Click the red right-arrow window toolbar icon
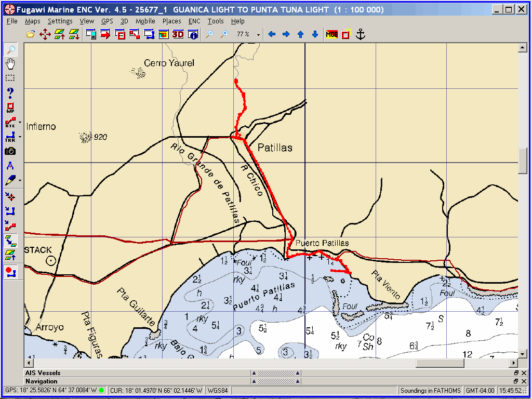The width and height of the screenshot is (532, 399). point(105,34)
